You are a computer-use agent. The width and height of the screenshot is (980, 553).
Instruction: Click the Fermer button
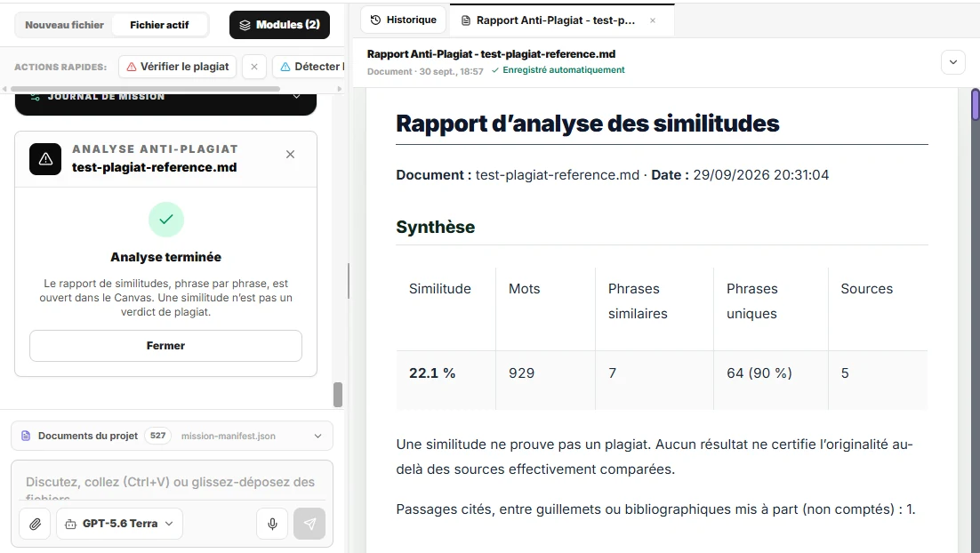click(x=165, y=346)
